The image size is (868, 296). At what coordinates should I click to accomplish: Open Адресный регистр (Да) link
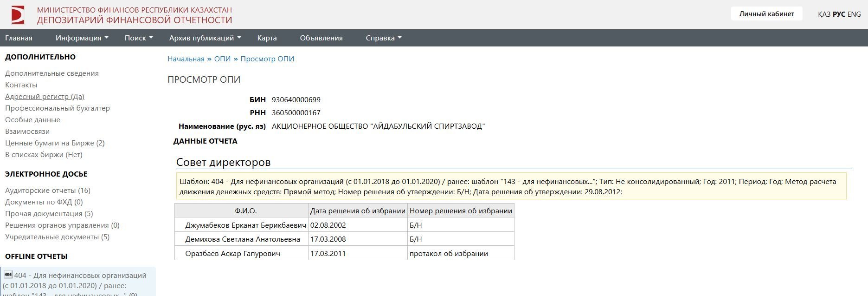(45, 97)
